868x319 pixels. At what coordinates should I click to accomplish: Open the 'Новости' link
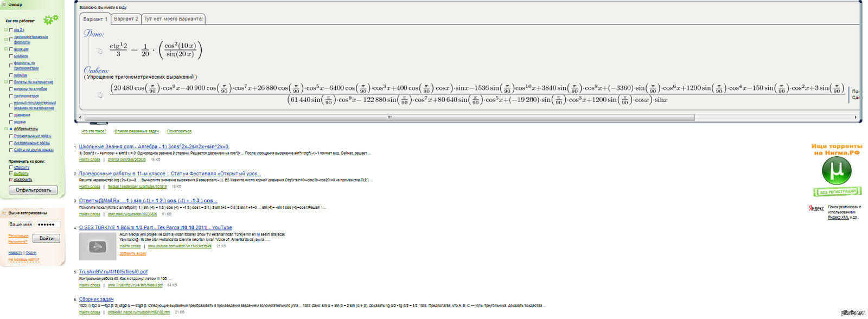[15, 253]
